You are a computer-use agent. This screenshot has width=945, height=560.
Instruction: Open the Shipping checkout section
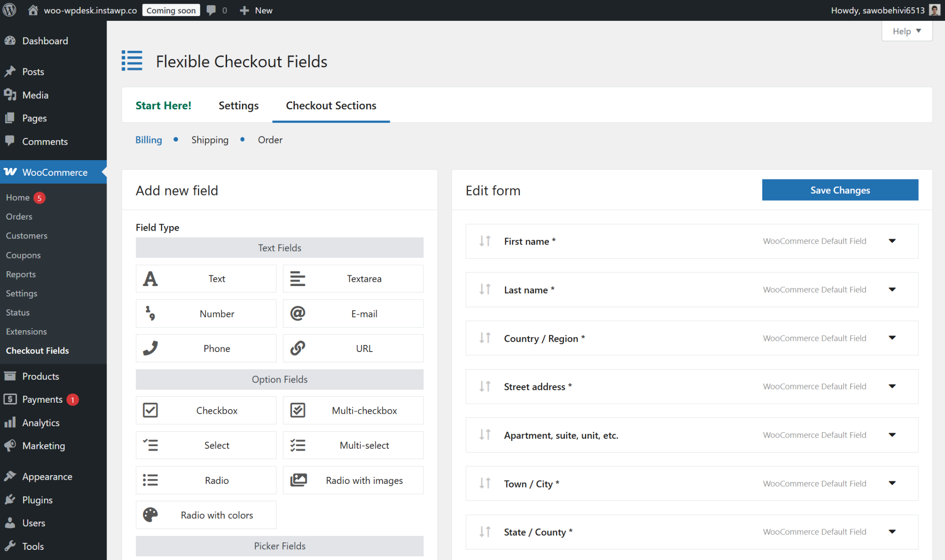click(x=209, y=140)
